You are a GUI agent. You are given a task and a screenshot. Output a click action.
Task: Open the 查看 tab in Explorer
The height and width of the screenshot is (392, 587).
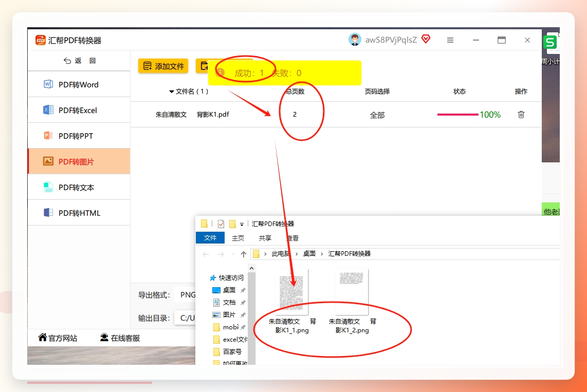click(292, 238)
